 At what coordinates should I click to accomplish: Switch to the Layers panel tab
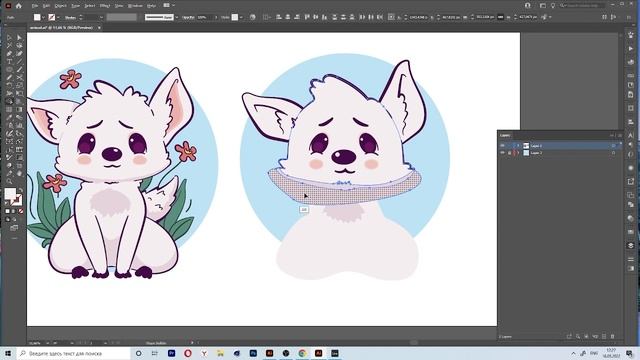pyautogui.click(x=505, y=135)
